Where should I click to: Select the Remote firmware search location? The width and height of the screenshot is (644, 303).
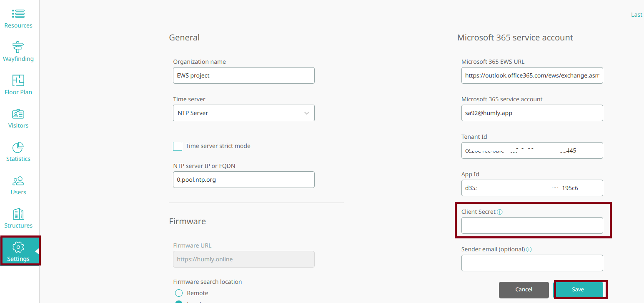(x=179, y=293)
